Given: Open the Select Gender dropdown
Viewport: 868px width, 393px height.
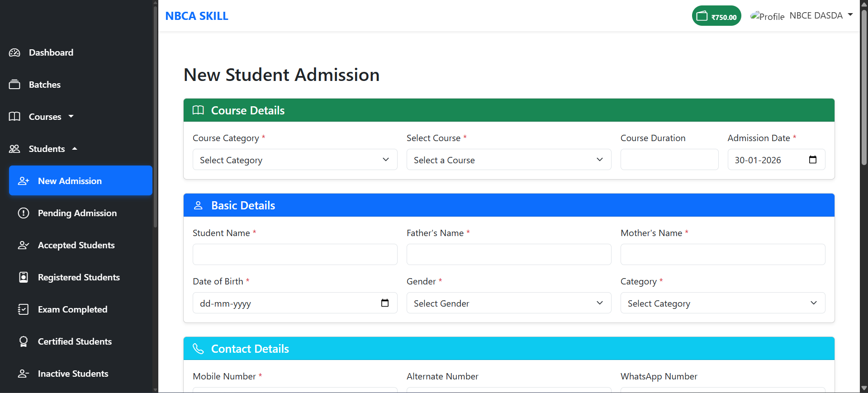Looking at the screenshot, I should click(x=509, y=303).
